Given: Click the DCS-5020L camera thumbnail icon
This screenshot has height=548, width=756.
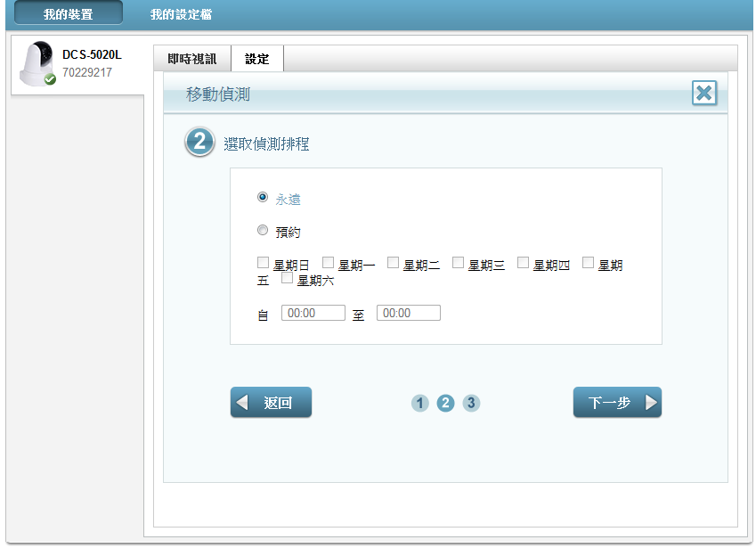Looking at the screenshot, I should tap(37, 64).
